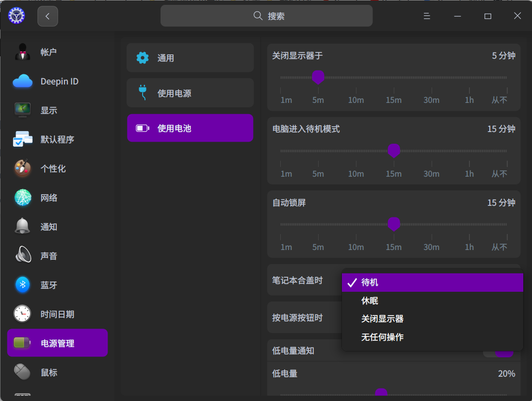Select the 显示 display monitor icon
Screen dimensions: 532x401
22,110
